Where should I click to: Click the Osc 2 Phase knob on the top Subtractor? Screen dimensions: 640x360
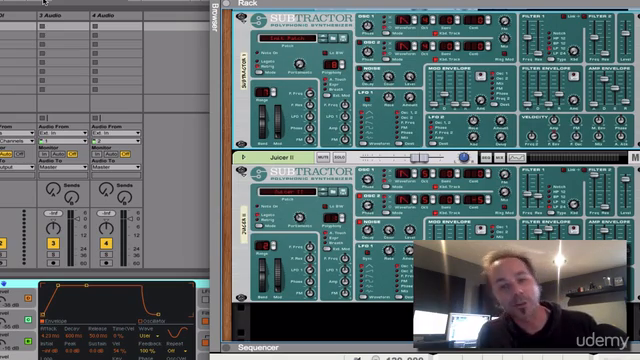pyautogui.click(x=367, y=52)
